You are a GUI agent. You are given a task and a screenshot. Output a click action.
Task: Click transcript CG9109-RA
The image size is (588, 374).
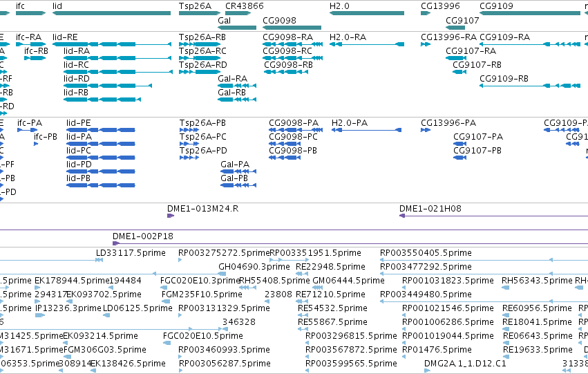coord(530,44)
